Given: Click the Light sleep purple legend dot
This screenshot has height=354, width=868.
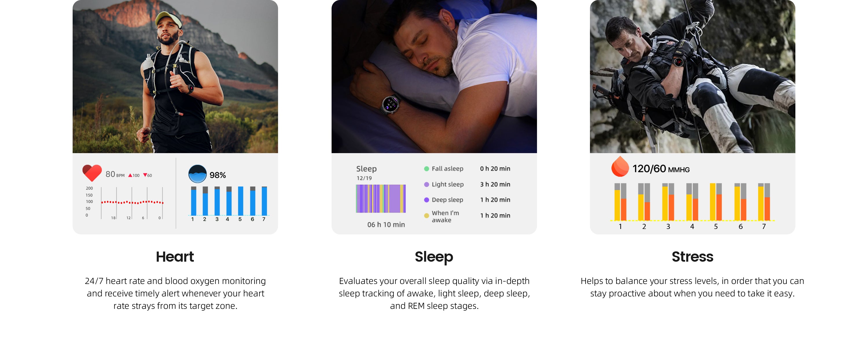Looking at the screenshot, I should (426, 184).
